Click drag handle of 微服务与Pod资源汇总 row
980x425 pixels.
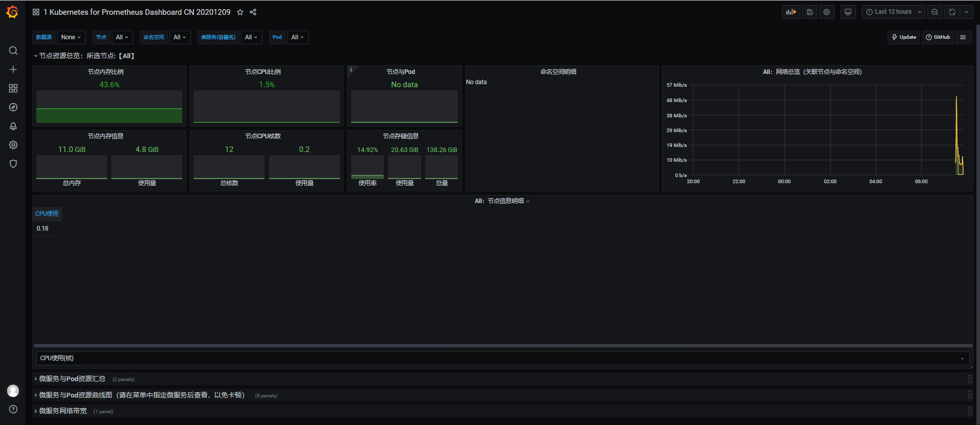point(970,379)
